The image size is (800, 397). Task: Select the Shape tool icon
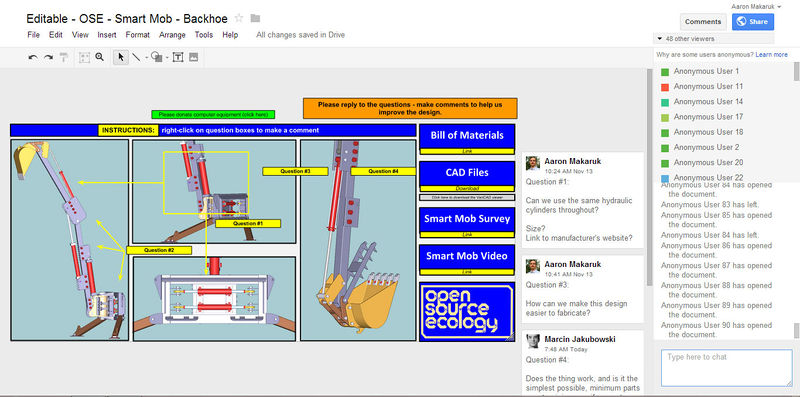[x=157, y=57]
